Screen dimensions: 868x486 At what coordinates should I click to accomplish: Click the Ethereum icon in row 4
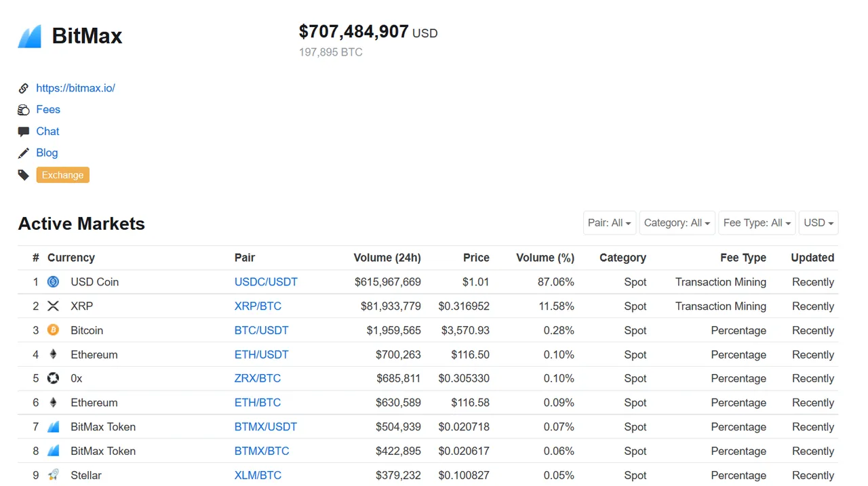tap(54, 355)
